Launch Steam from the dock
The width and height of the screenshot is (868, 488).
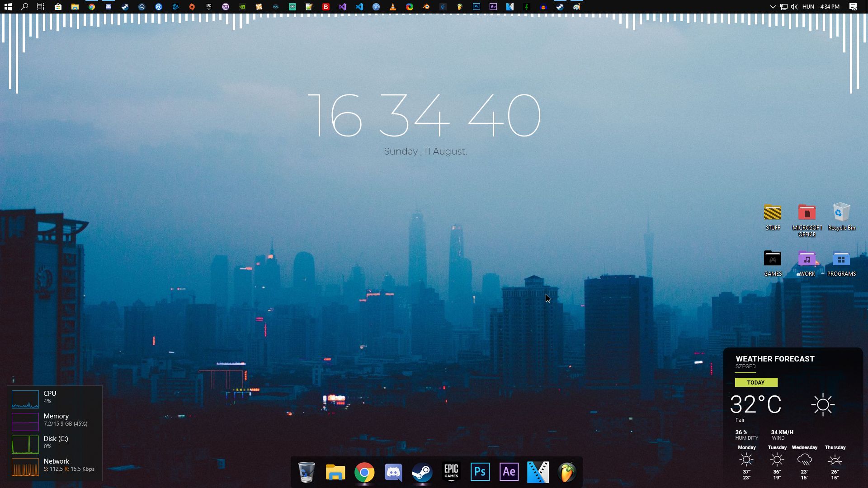(422, 472)
